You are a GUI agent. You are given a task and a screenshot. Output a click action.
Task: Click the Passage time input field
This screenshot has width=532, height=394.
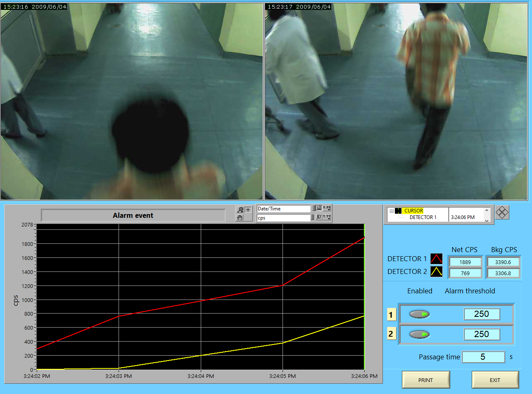[x=483, y=357]
